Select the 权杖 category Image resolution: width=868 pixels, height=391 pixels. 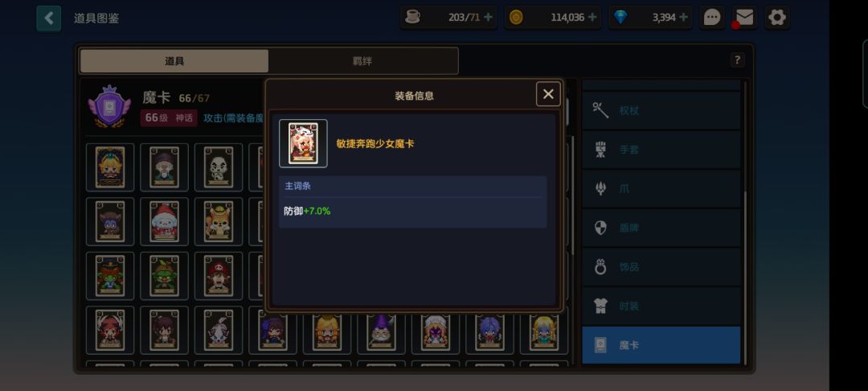661,110
